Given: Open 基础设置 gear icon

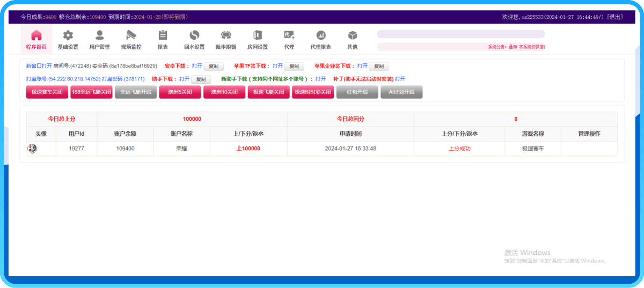Looking at the screenshot, I should (68, 36).
